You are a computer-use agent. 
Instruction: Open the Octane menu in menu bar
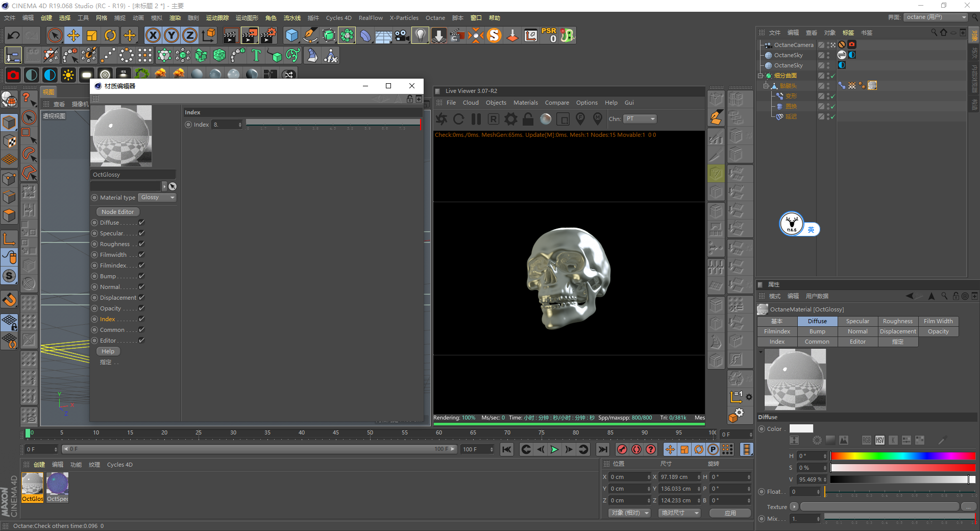pyautogui.click(x=435, y=18)
